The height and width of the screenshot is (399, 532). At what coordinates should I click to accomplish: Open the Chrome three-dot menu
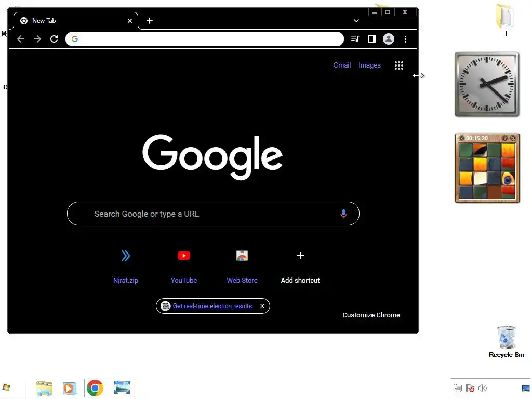tap(405, 39)
